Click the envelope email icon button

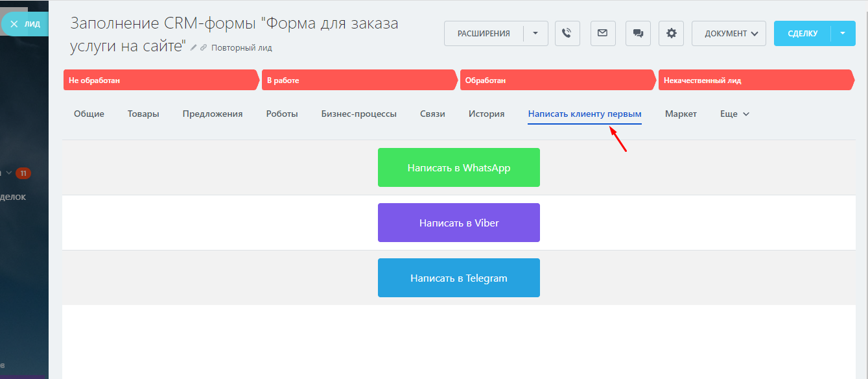tap(603, 33)
